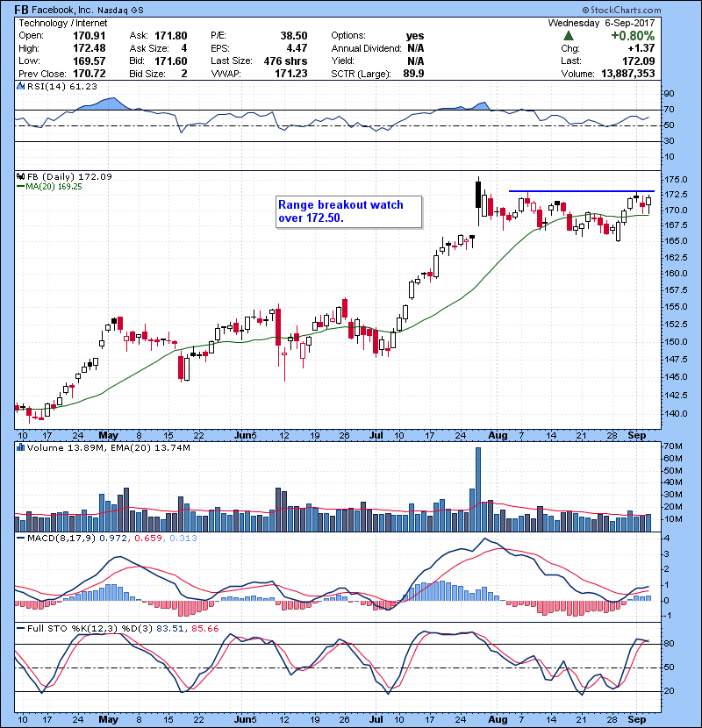Click the Range breakout watch annotation box

coord(349,211)
